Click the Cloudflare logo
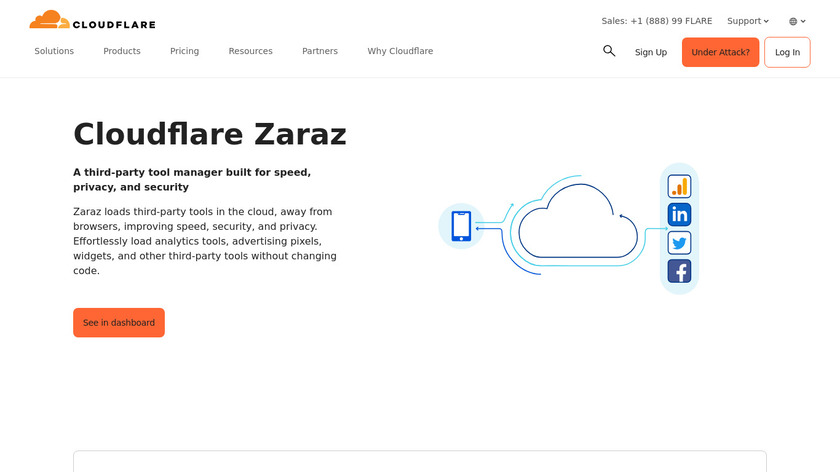840x472 pixels. (92, 20)
